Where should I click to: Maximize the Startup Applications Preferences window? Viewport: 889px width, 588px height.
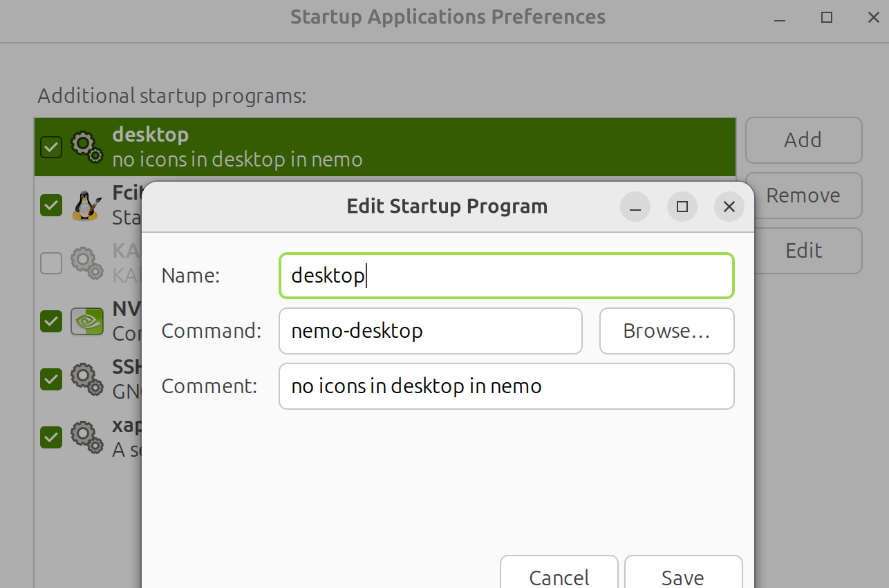pos(827,18)
